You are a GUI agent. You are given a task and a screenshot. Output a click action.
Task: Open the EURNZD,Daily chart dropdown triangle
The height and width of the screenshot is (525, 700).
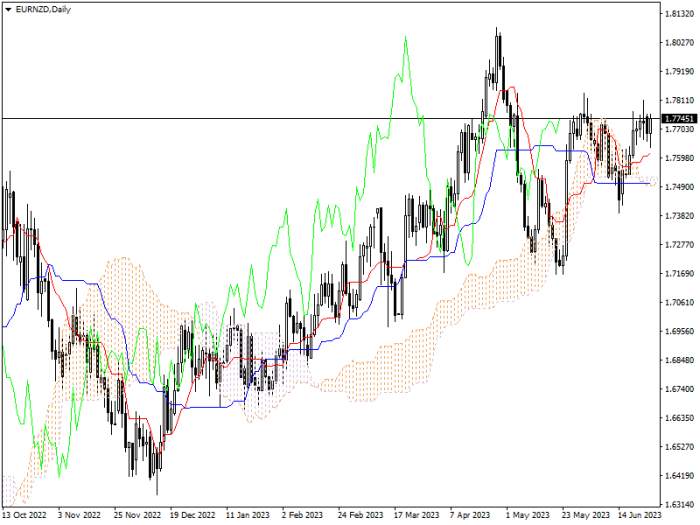tap(8, 9)
